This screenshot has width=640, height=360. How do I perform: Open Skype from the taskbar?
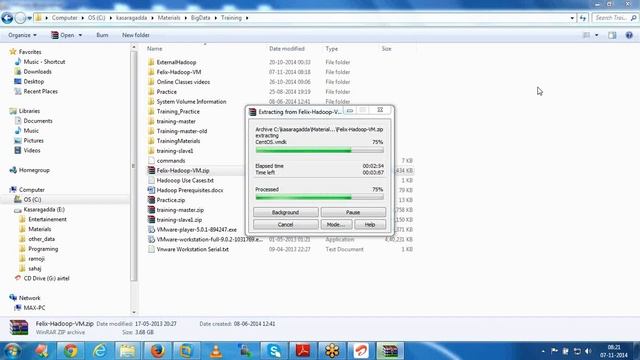point(274,351)
